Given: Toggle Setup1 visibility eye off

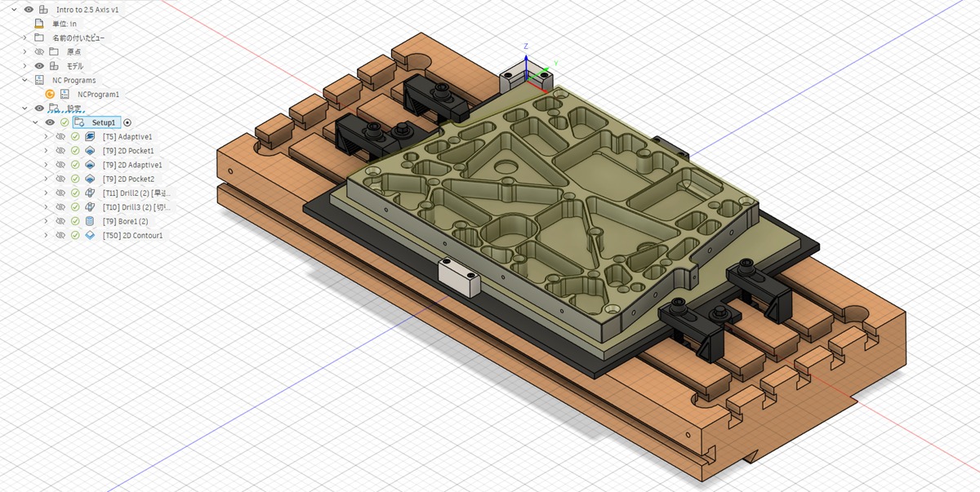Looking at the screenshot, I should pos(51,122).
